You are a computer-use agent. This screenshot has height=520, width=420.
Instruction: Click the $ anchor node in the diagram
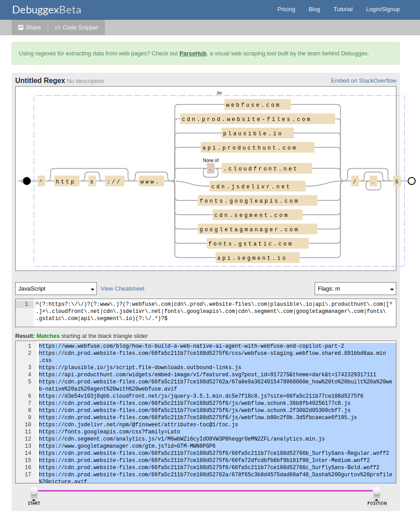point(396,181)
